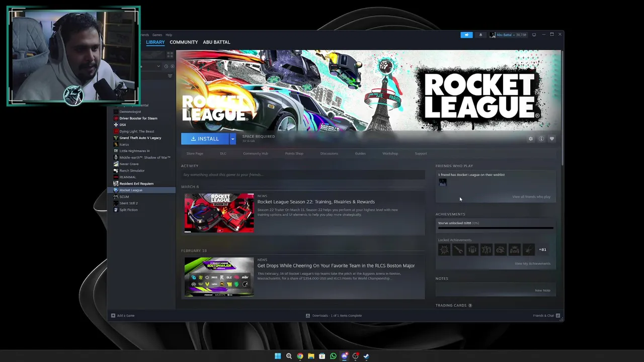View My Achievements link

pyautogui.click(x=532, y=263)
